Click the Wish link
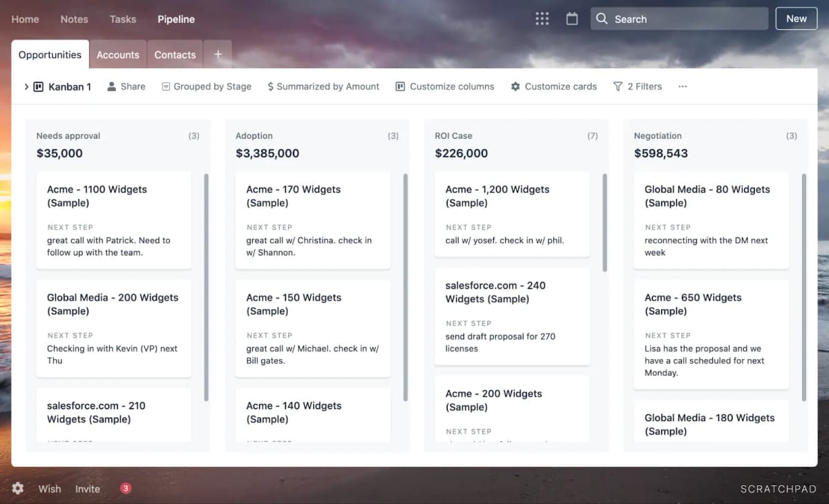This screenshot has height=504, width=829. click(50, 488)
